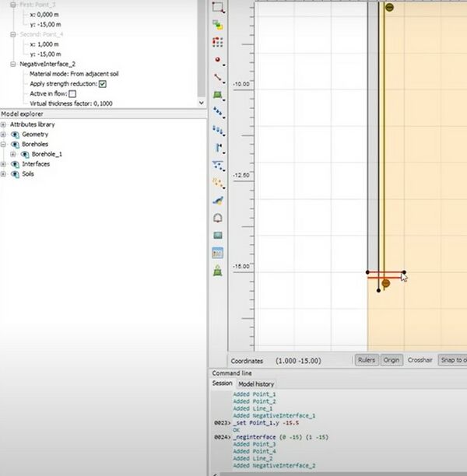Image resolution: width=467 pixels, height=476 pixels.
Task: Choose the Create line tool
Action: (218, 78)
